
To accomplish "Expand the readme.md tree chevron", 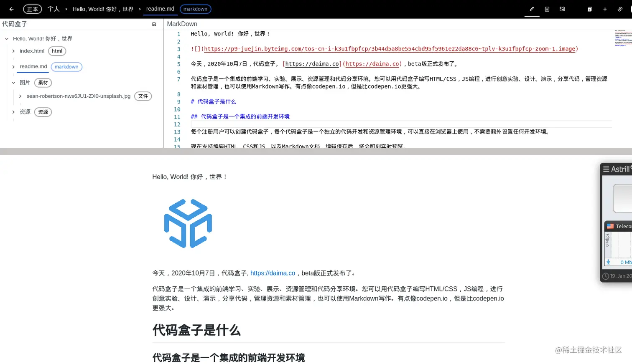I will click(13, 67).
